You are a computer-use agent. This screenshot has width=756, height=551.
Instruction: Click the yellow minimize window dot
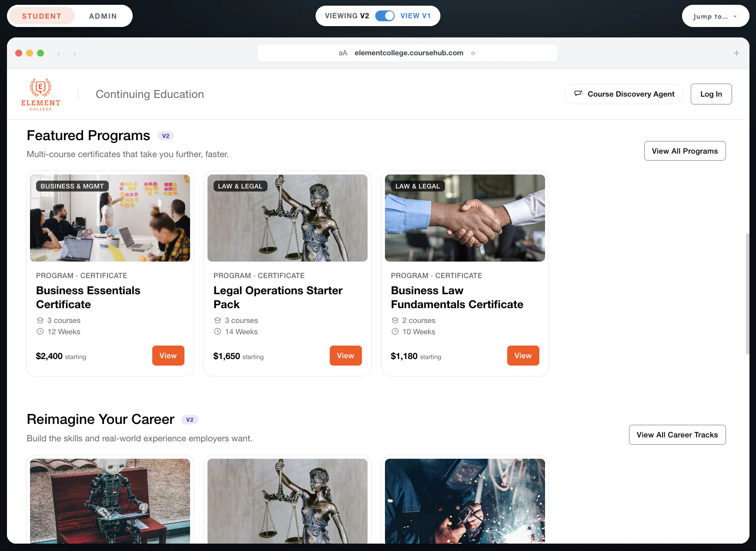click(30, 53)
